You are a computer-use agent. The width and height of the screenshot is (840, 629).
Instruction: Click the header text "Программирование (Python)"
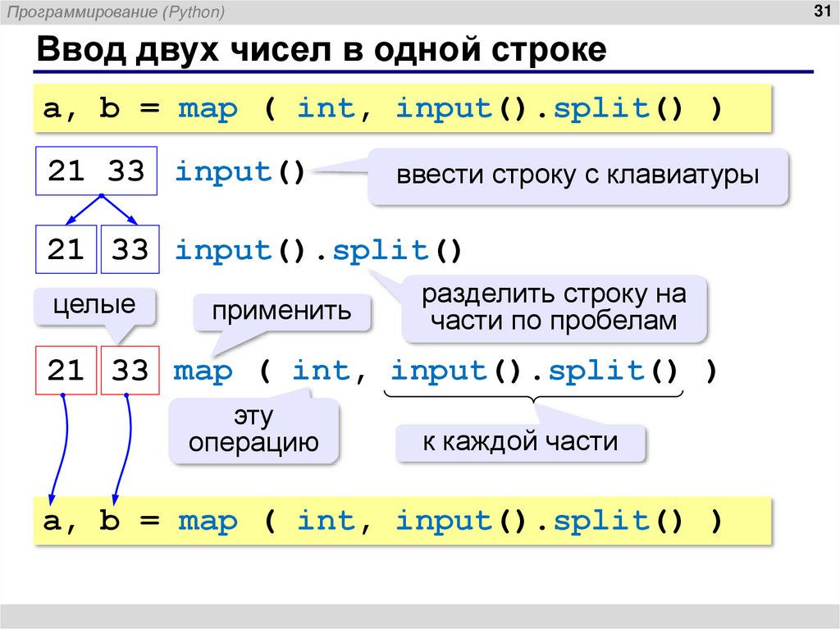pos(116,11)
